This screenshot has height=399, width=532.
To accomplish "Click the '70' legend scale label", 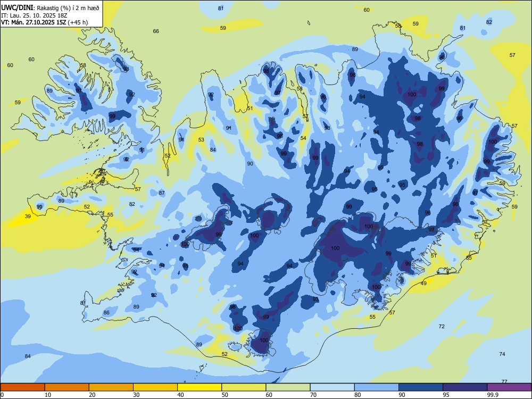I will tap(313, 395).
